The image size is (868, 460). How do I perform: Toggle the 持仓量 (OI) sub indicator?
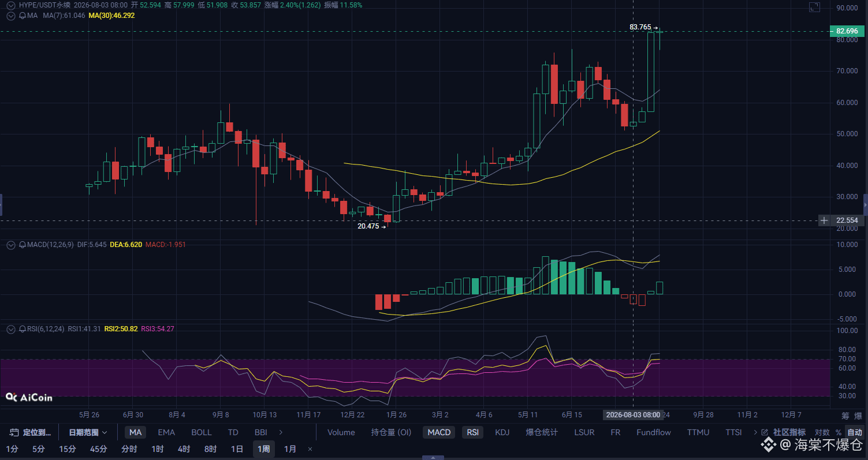[x=391, y=432]
